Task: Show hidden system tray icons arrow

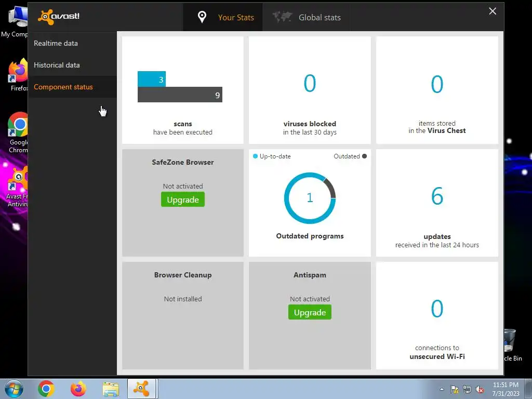Action: click(x=442, y=389)
